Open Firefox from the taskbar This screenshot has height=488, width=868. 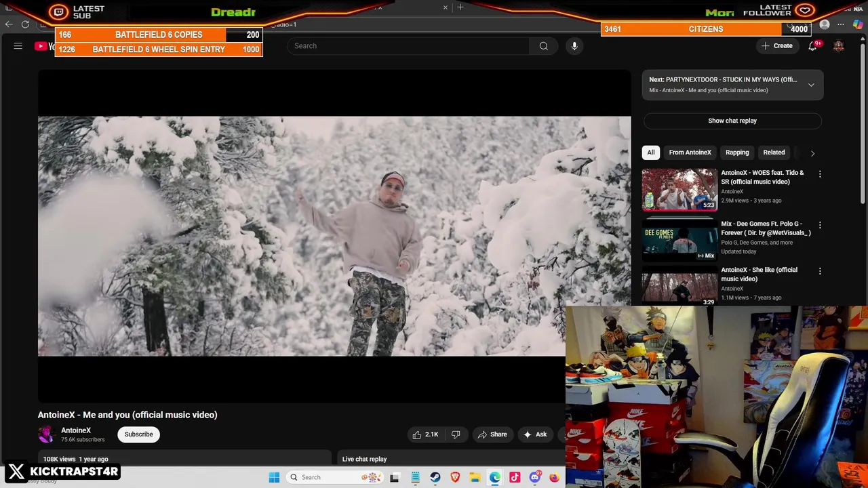tap(555, 477)
